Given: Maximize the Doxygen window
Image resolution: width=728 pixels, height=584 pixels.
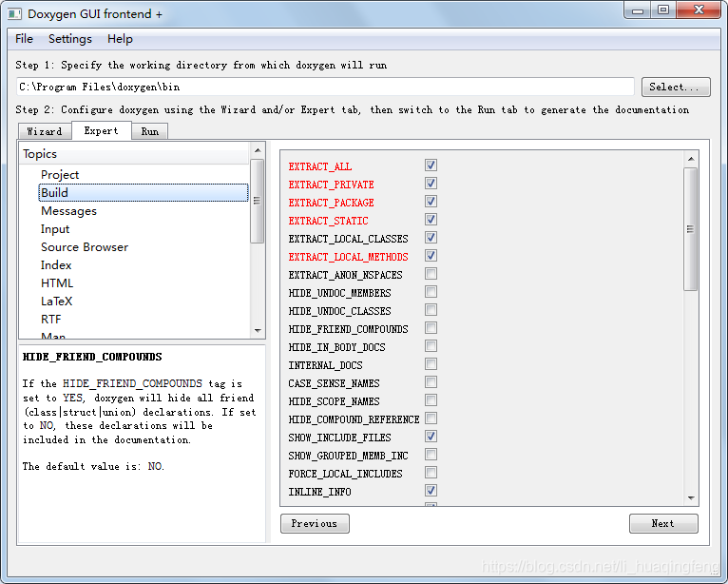Looking at the screenshot, I should tap(663, 10).
